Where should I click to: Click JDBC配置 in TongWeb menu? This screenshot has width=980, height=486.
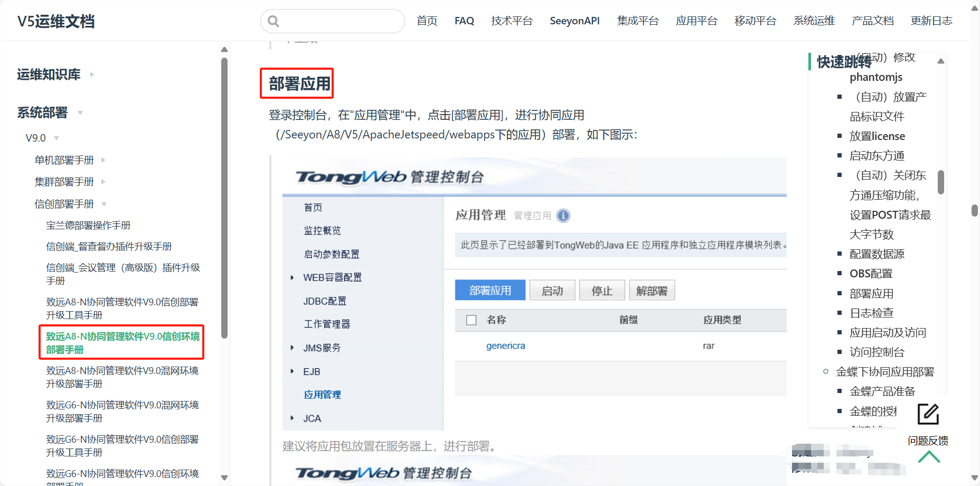point(325,301)
